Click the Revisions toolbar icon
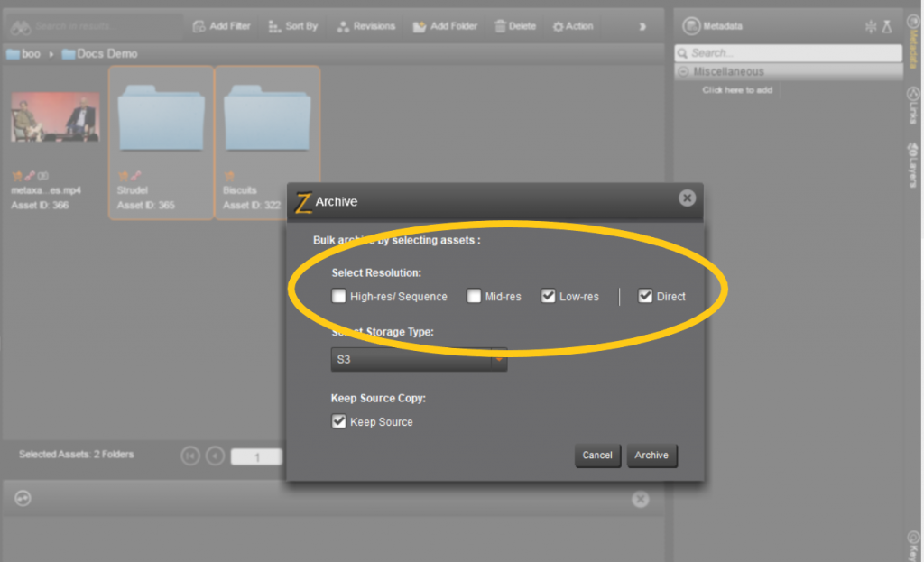 343,26
